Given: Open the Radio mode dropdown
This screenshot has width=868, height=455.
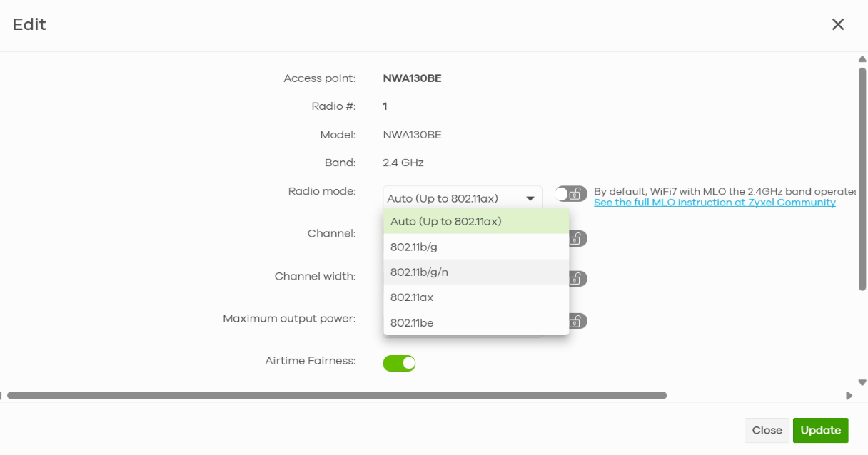Looking at the screenshot, I should coord(463,198).
